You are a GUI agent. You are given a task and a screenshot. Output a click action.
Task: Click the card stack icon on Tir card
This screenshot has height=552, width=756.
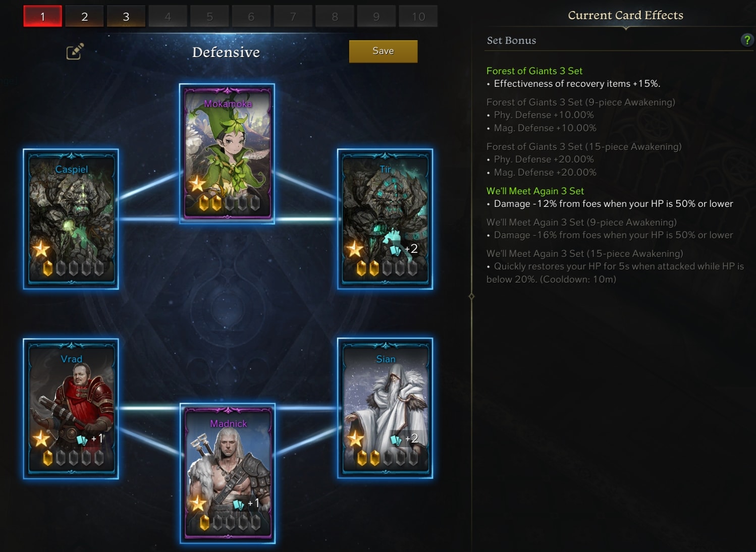(x=396, y=249)
